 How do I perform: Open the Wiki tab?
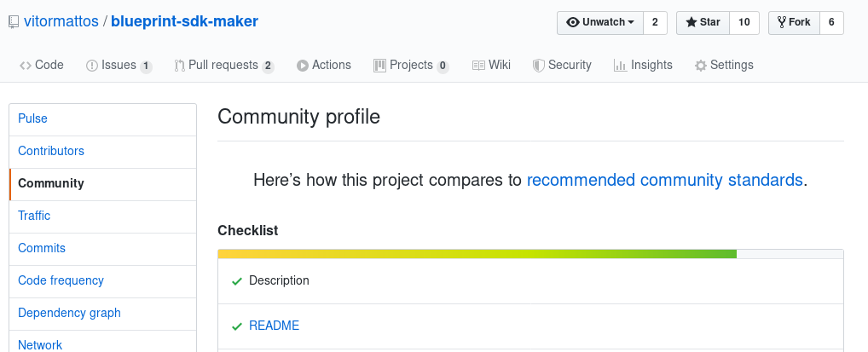(492, 66)
